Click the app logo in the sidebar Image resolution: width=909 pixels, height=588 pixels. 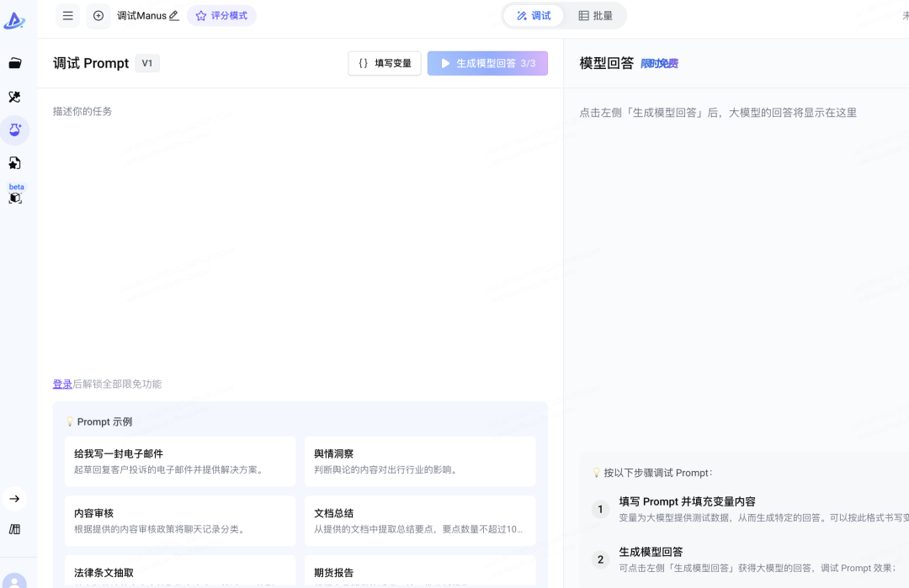click(14, 20)
